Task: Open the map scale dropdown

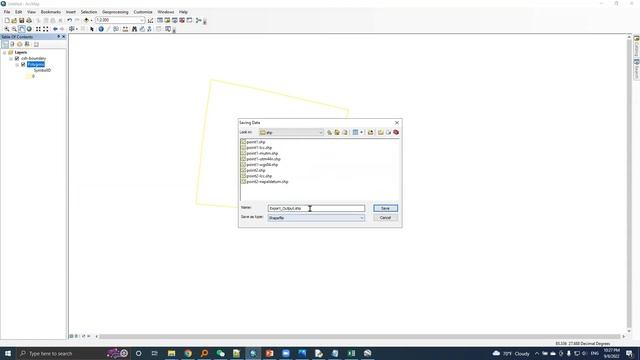Action: pos(142,20)
